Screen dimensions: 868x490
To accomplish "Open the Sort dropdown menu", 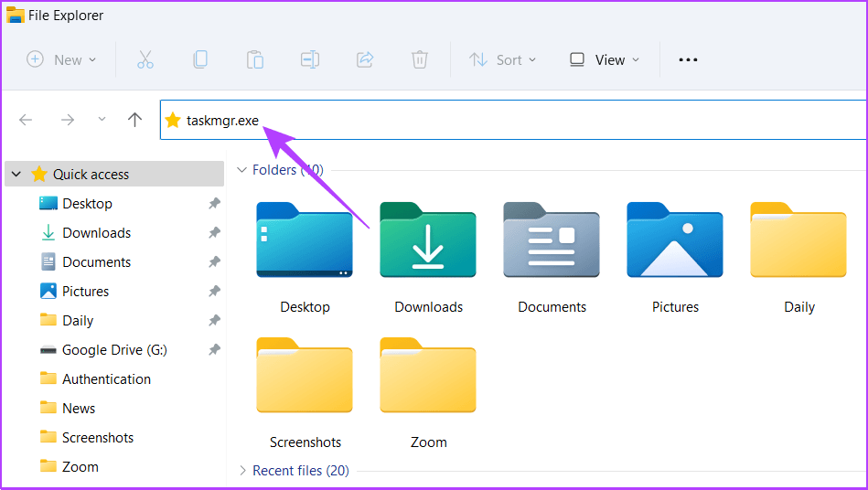I will (x=502, y=59).
